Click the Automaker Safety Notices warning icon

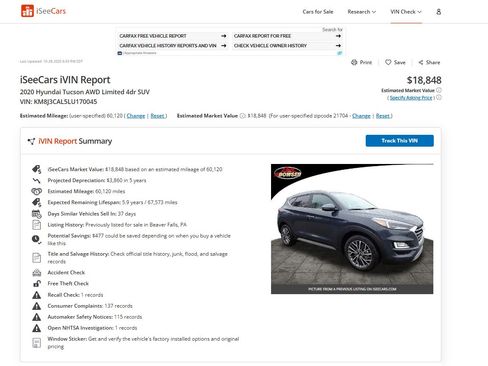click(x=37, y=317)
